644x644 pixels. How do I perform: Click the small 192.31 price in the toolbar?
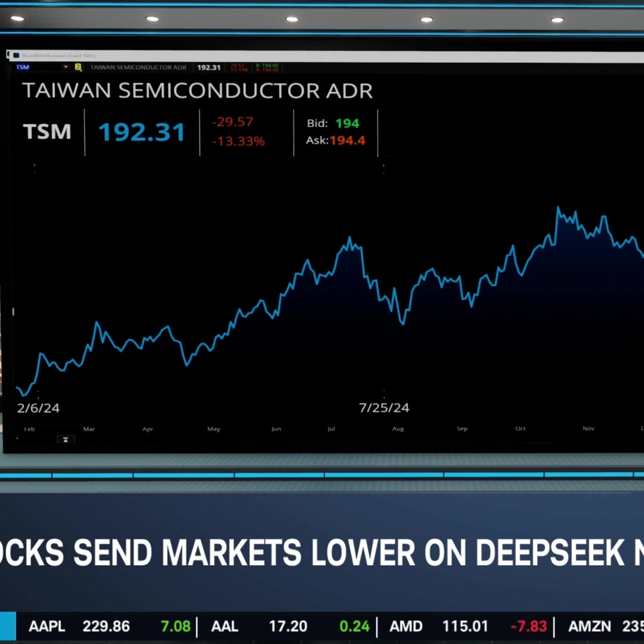(209, 68)
